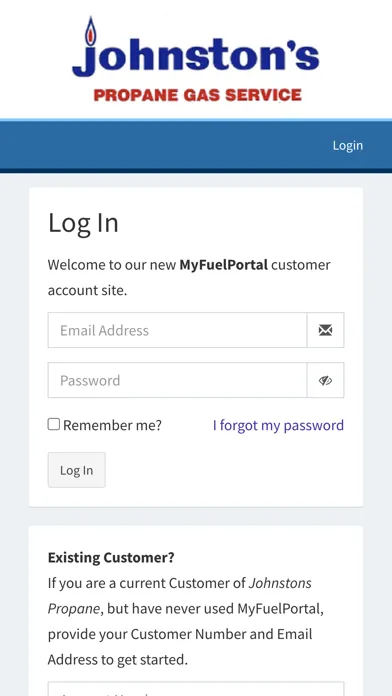Open the "I forgot my password" link
The width and height of the screenshot is (392, 696).
tap(278, 425)
